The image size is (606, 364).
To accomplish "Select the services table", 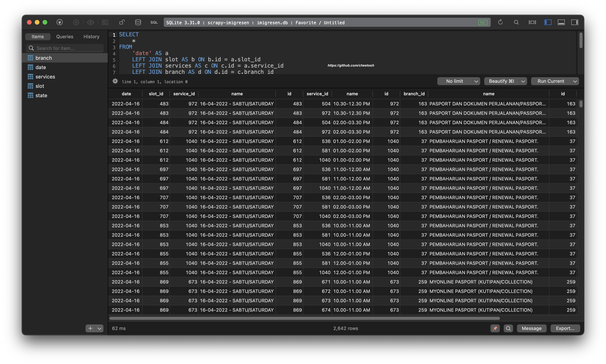I will coord(65,77).
